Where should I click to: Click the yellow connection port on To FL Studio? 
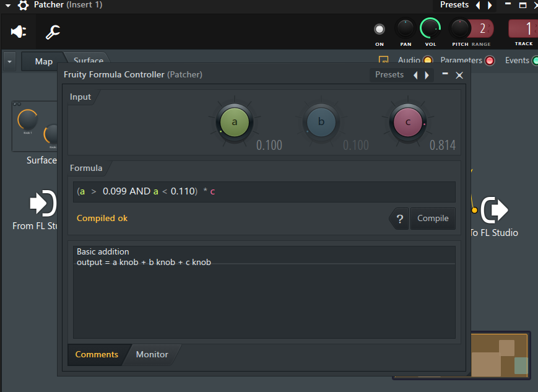click(x=474, y=210)
